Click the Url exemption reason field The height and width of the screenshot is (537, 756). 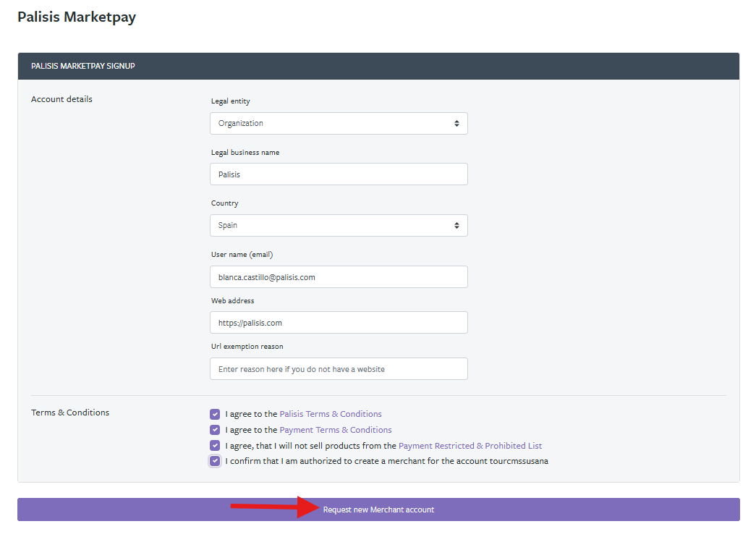[x=339, y=368]
